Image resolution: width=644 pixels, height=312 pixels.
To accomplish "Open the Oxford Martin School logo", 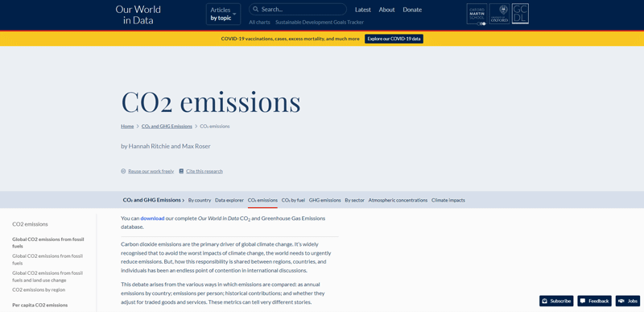I will tap(477, 15).
